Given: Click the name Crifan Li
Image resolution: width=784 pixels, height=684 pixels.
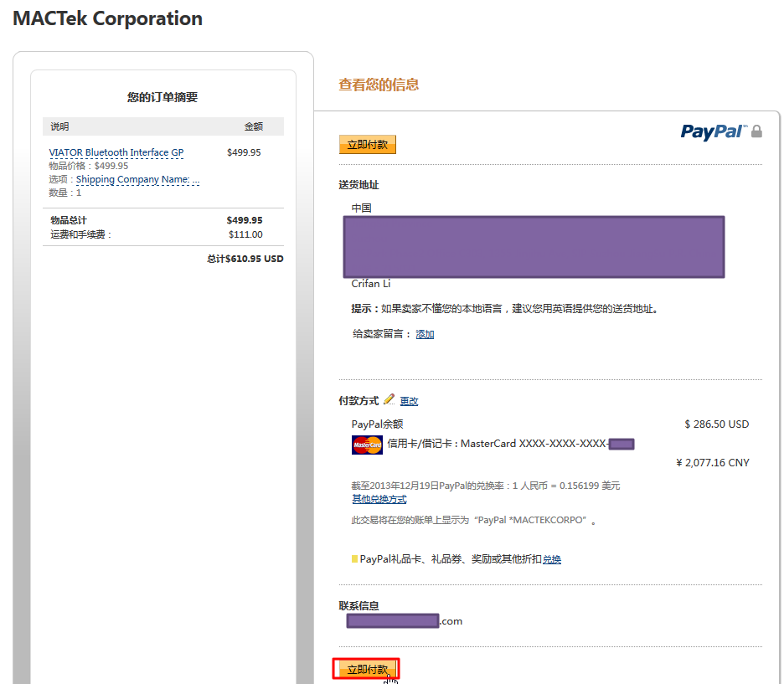Looking at the screenshot, I should pos(370,284).
